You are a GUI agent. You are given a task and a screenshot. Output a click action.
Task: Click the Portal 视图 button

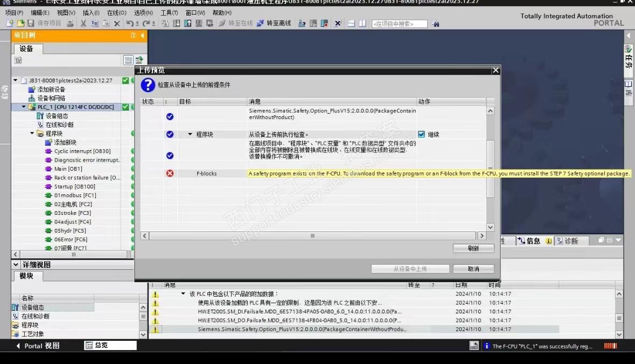click(x=38, y=346)
